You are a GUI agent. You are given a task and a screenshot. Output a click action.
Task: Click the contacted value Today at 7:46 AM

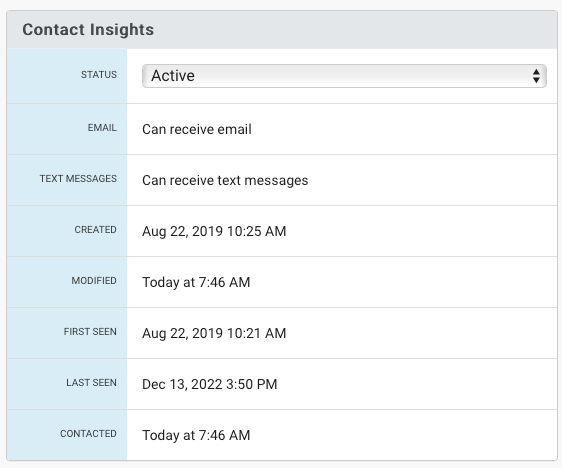click(x=196, y=435)
